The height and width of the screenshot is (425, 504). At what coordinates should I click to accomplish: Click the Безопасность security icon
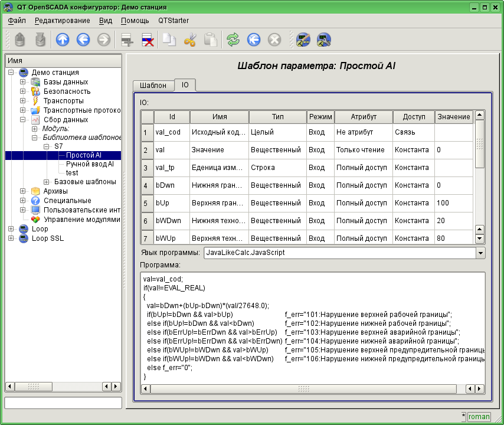35,91
